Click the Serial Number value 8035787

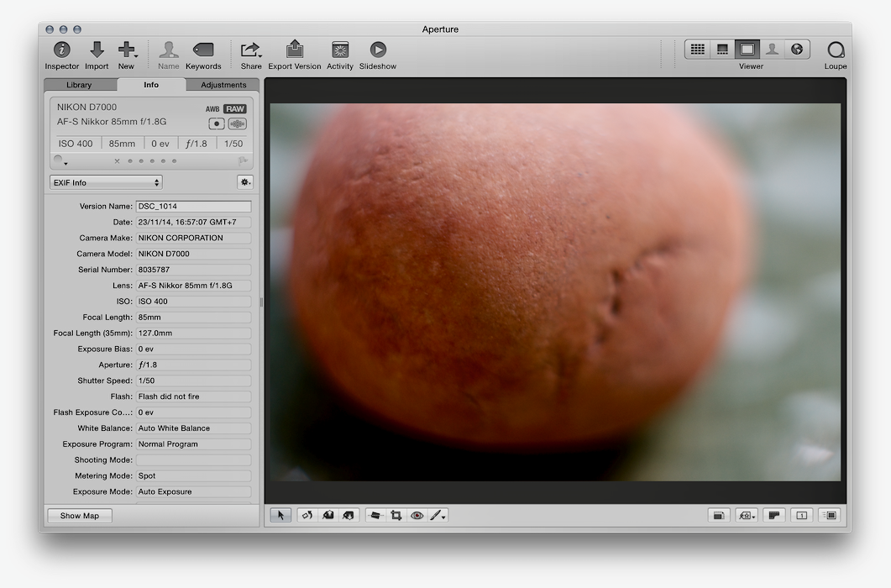[193, 270]
